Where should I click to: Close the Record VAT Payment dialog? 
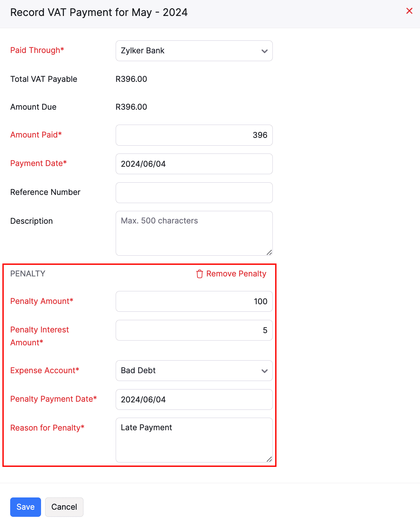pos(409,11)
